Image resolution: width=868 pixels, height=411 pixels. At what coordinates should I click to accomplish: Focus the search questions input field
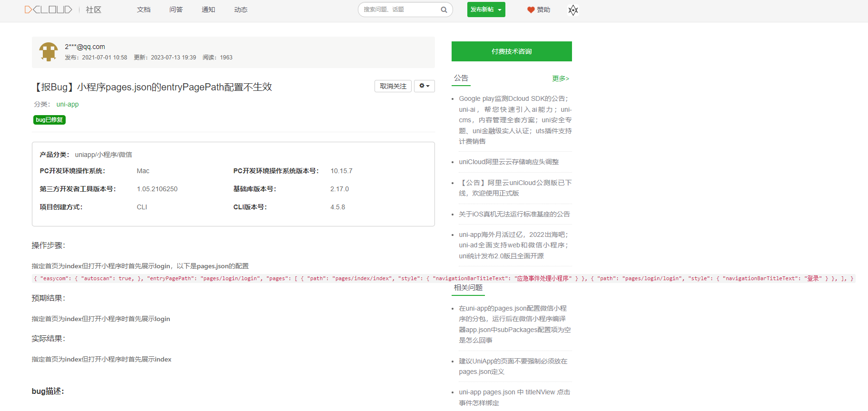coord(399,10)
